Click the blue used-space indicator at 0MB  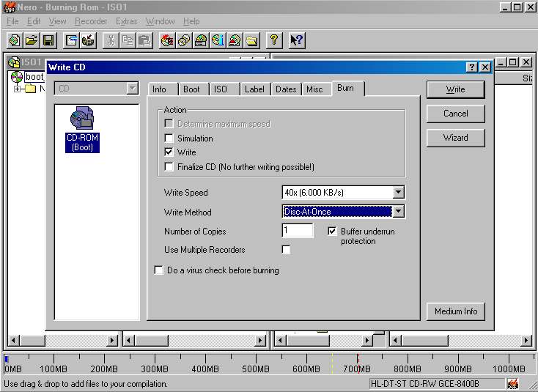(x=6, y=359)
